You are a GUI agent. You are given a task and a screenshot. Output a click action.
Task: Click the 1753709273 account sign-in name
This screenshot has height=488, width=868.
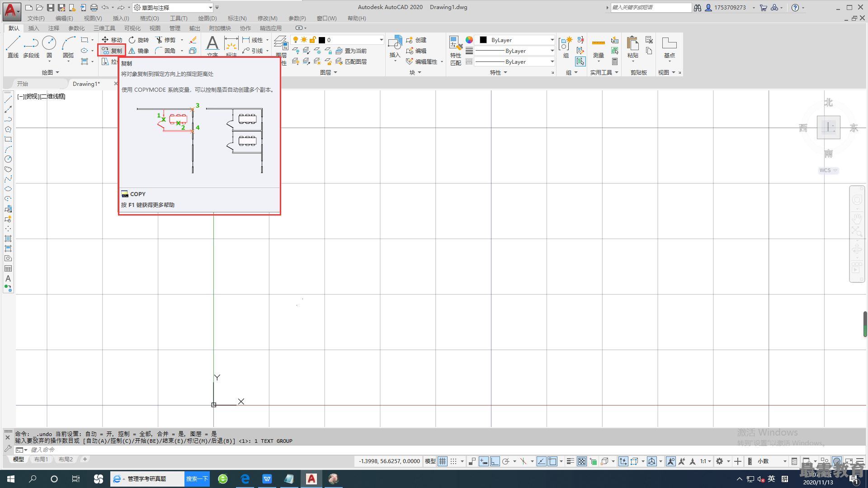pyautogui.click(x=730, y=8)
